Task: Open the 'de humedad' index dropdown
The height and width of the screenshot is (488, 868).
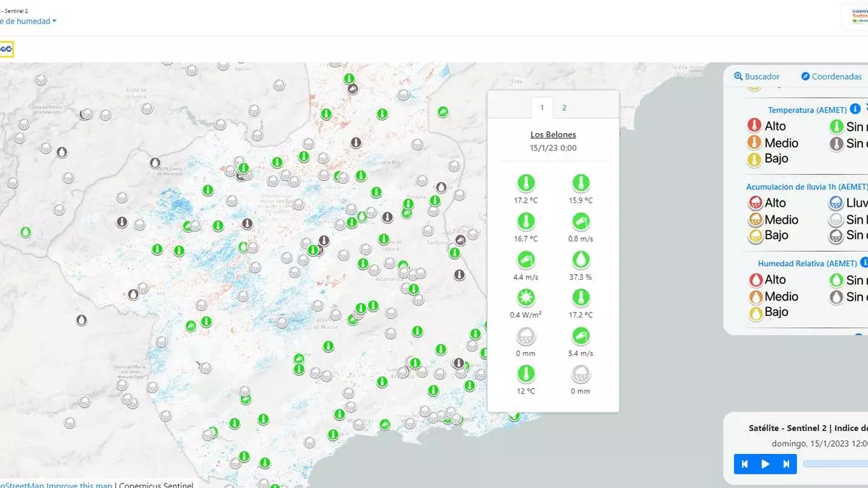Action: coord(29,22)
